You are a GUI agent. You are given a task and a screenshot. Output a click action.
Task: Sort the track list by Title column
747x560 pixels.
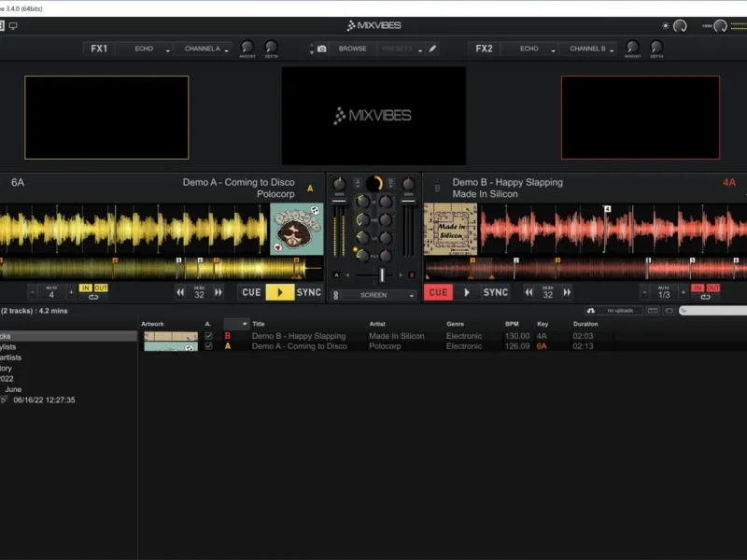point(259,324)
